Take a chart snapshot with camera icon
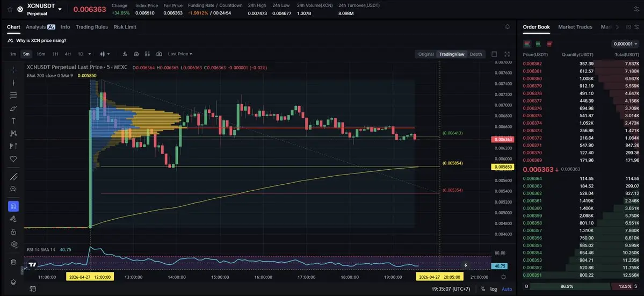This screenshot has width=644, height=296. coord(159,54)
